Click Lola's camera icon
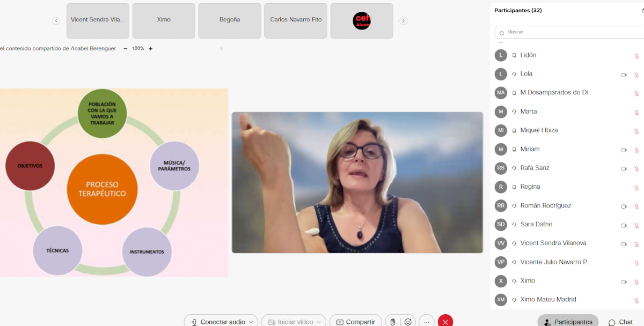 point(624,75)
